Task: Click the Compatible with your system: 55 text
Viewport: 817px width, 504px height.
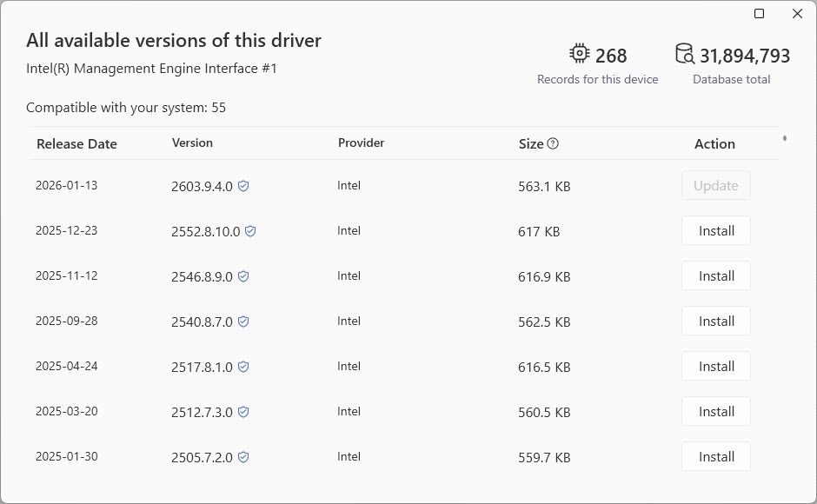Action: (x=126, y=108)
